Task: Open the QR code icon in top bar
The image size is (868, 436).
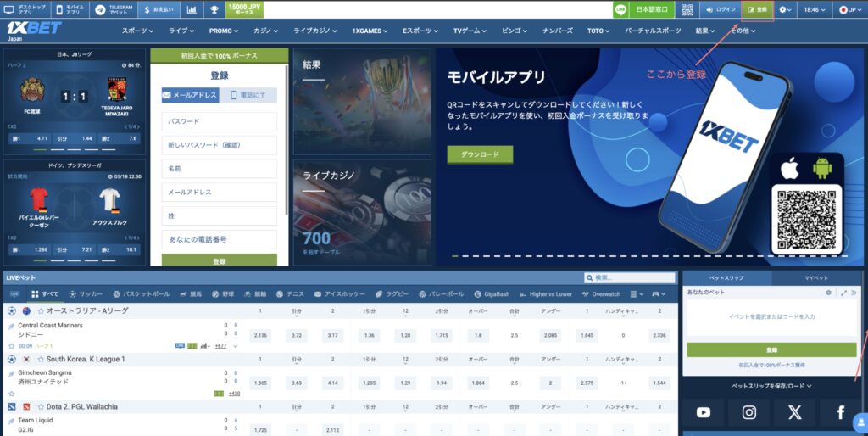Action: (687, 9)
